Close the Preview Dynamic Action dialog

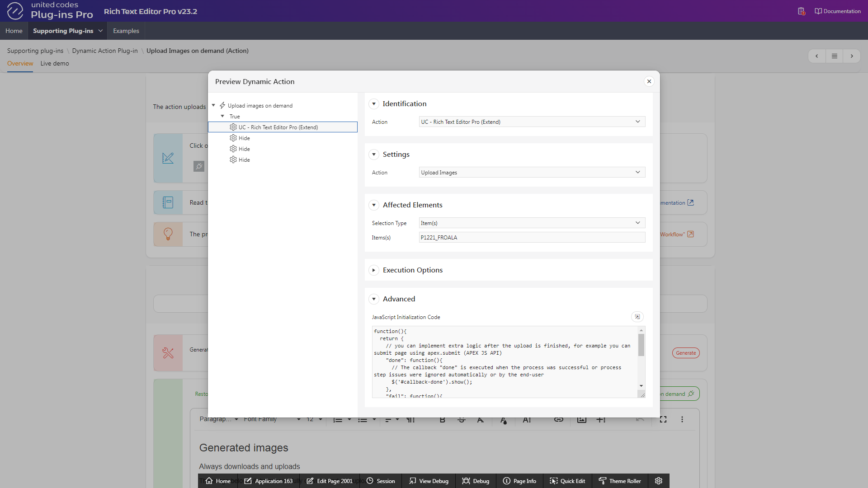click(649, 81)
